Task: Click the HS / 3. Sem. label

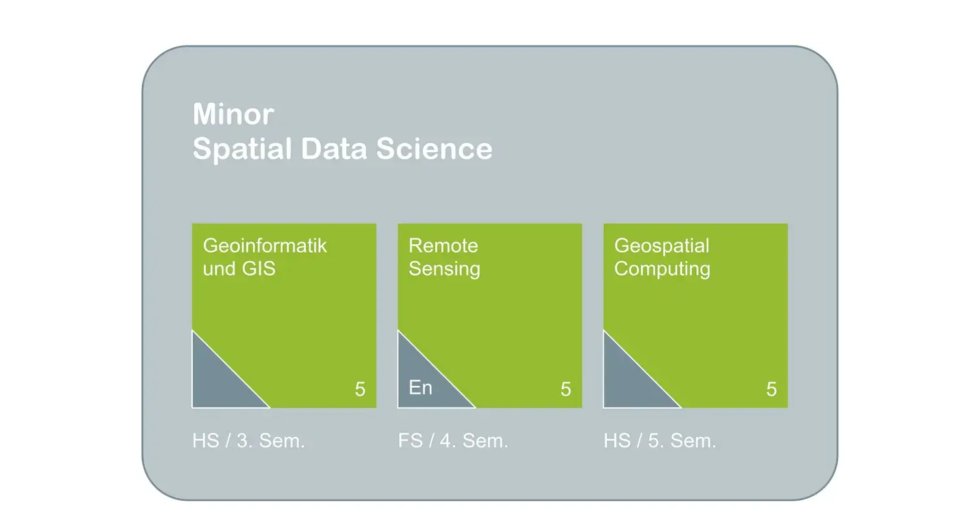Action: (249, 441)
